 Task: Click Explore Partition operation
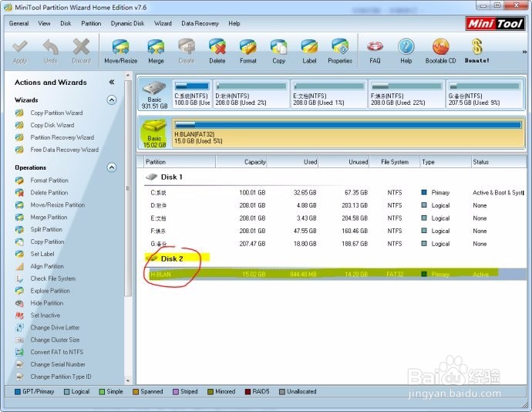(50, 291)
